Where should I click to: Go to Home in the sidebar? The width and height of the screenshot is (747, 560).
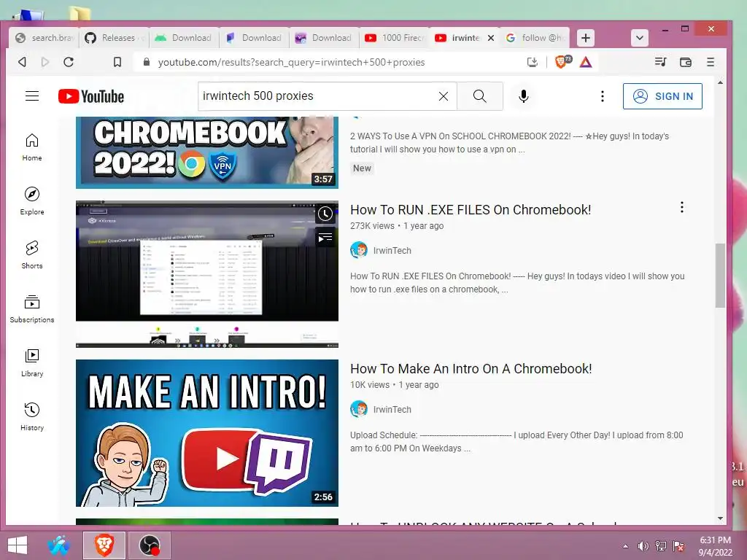tap(32, 147)
